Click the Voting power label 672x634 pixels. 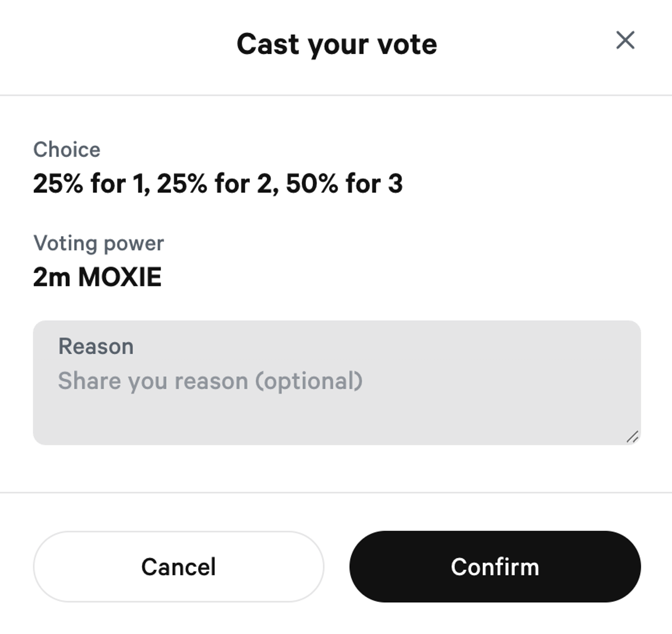[x=99, y=243]
